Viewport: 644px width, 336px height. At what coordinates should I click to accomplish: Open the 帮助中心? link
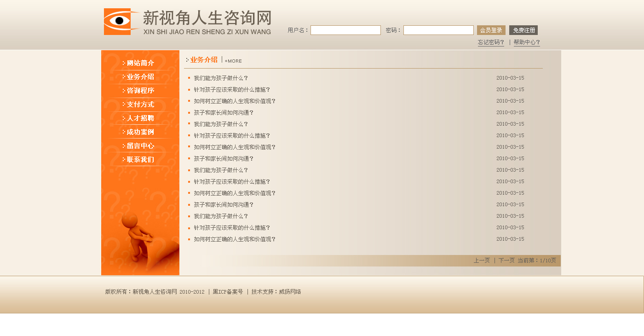click(527, 42)
